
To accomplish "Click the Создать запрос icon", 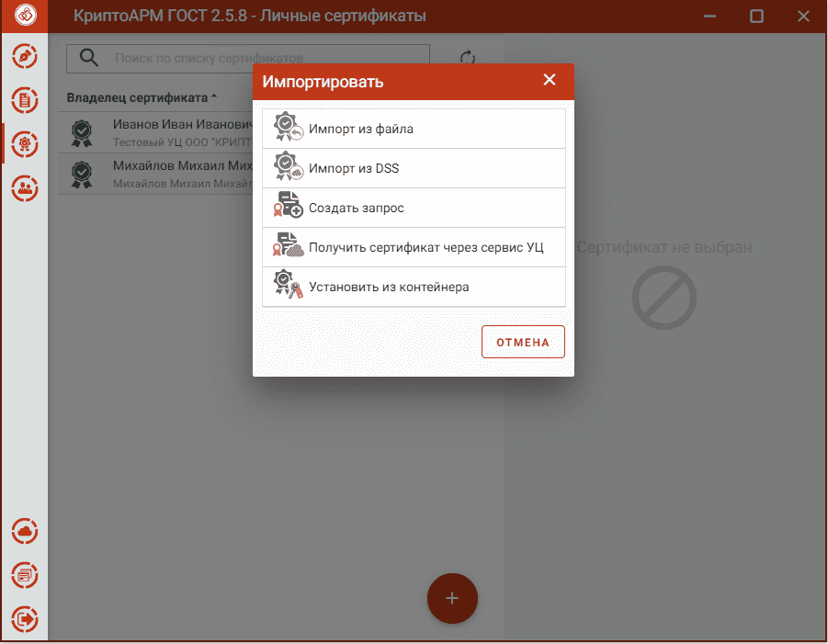I will (289, 206).
